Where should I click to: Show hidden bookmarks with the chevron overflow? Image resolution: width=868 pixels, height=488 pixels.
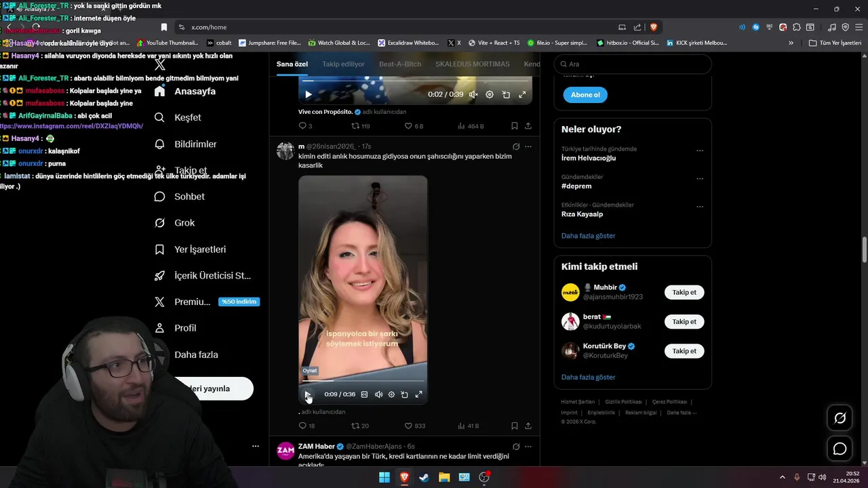(791, 43)
